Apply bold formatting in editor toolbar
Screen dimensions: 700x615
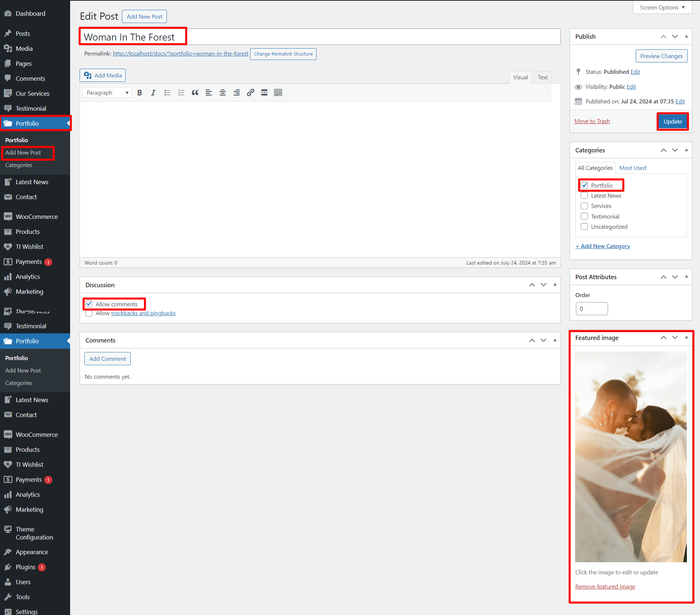(139, 93)
